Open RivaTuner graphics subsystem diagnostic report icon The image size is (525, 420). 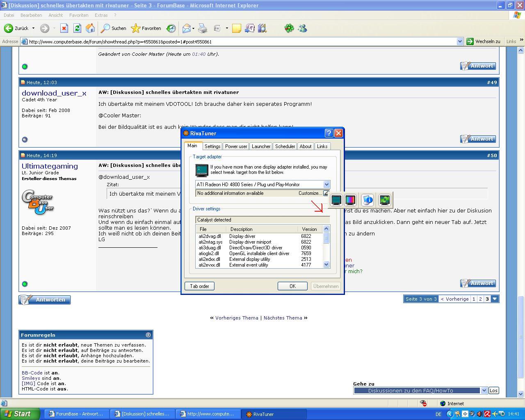[x=368, y=200]
